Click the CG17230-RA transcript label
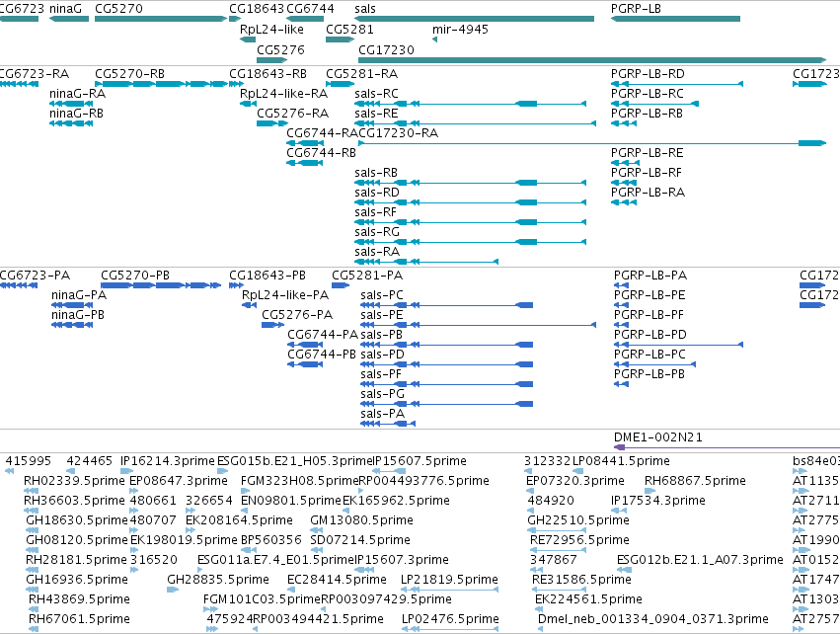Viewport: 840px width, 634px height. 398,133
